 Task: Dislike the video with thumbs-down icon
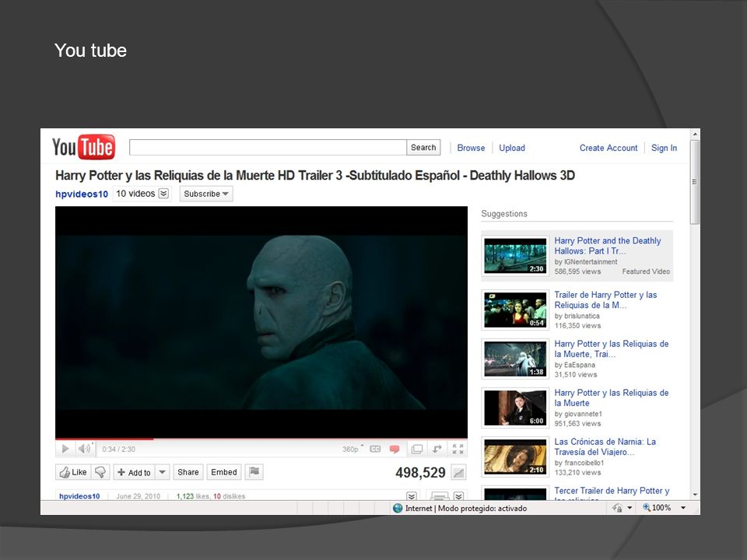click(x=100, y=472)
